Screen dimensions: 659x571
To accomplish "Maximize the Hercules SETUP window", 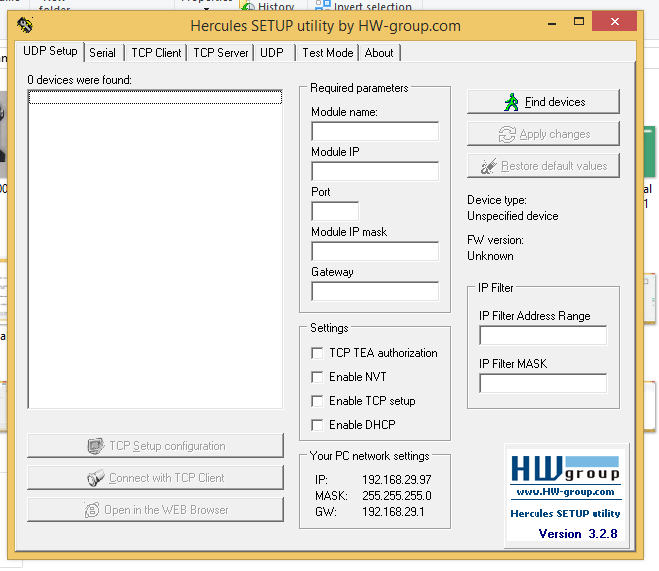I will click(579, 22).
